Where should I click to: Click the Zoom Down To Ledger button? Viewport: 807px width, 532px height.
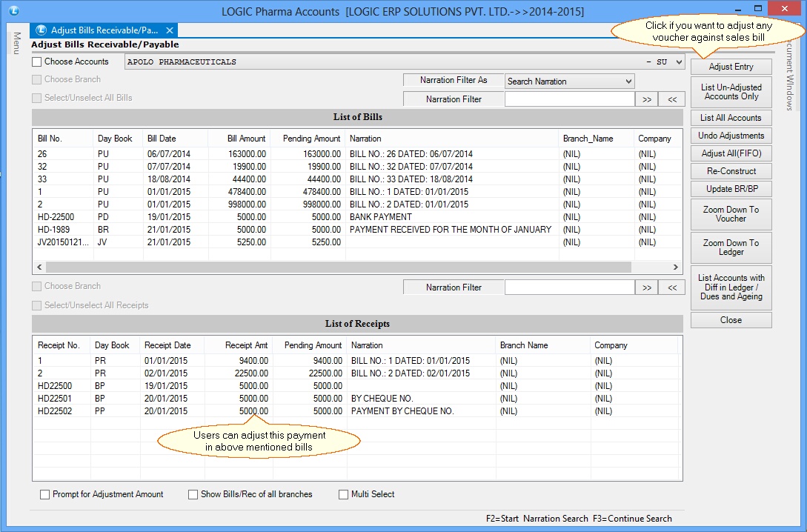coord(731,247)
